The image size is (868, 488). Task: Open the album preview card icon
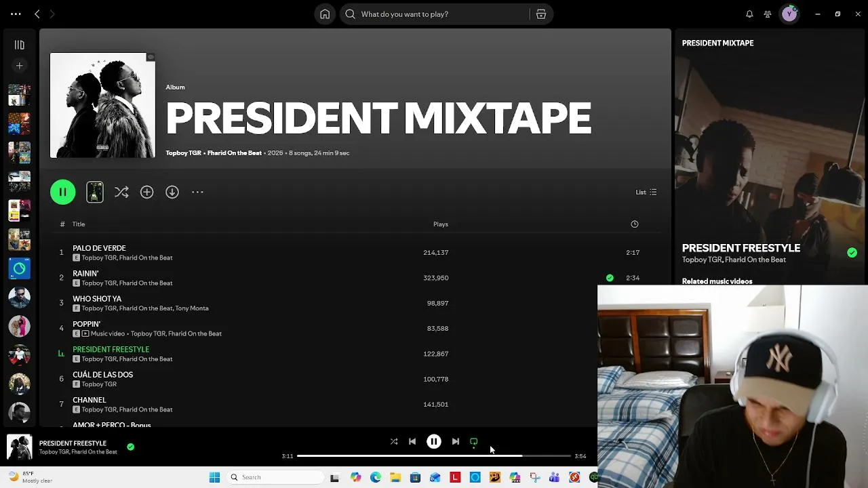coord(95,192)
